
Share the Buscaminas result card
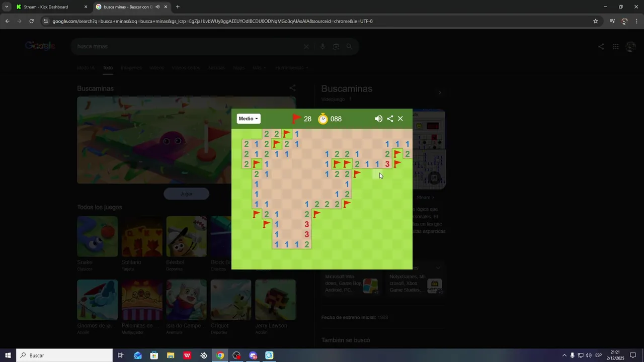point(292,88)
